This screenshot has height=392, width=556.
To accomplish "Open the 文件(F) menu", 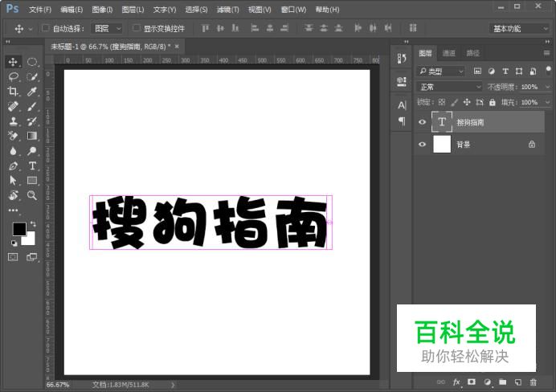I will 40,10.
